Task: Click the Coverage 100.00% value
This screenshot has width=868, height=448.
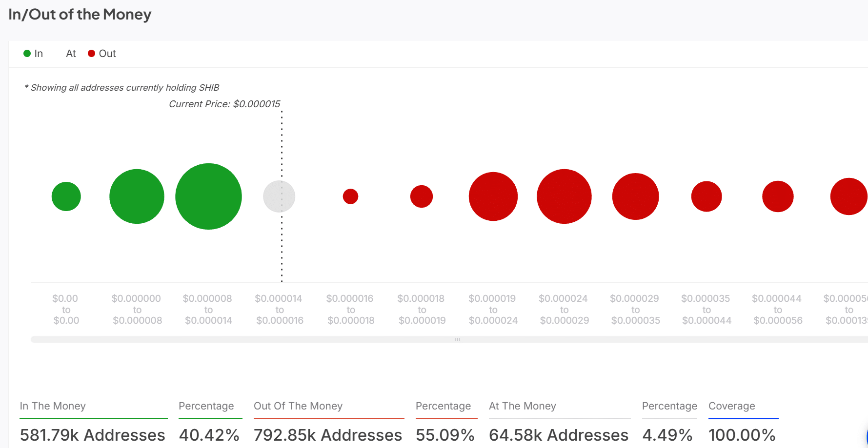Action: (742, 434)
